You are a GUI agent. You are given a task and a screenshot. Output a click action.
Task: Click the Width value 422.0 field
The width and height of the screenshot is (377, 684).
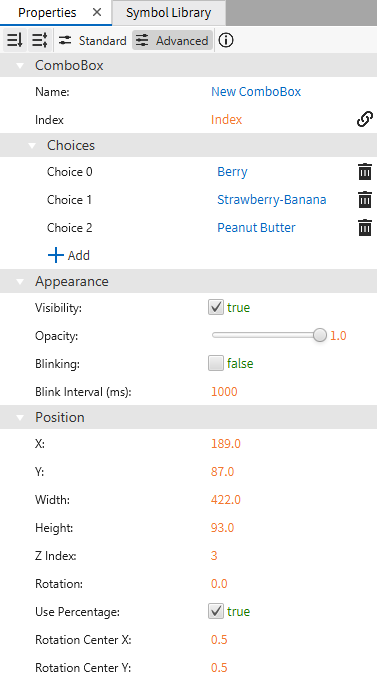click(x=226, y=499)
